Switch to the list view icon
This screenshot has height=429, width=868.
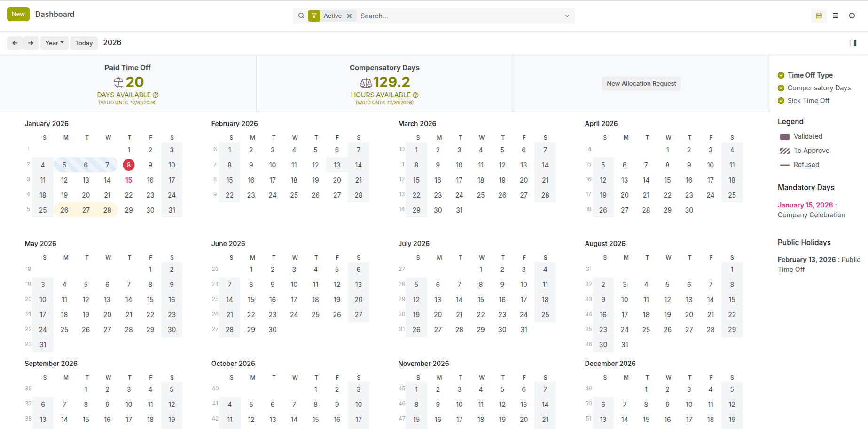pos(836,16)
